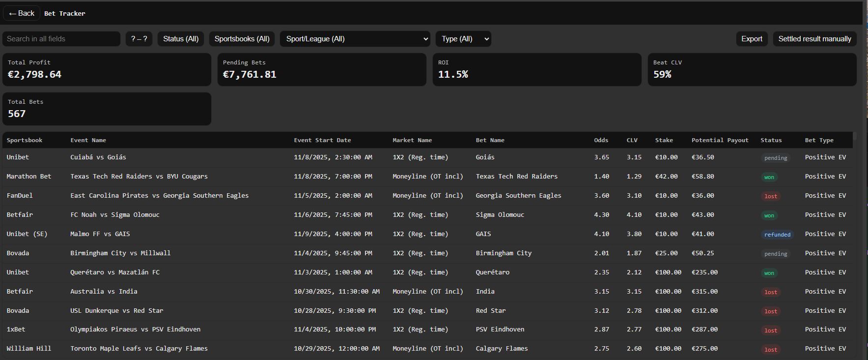Click the Total Profit €2,798.64 card
868x360 pixels.
click(x=107, y=69)
